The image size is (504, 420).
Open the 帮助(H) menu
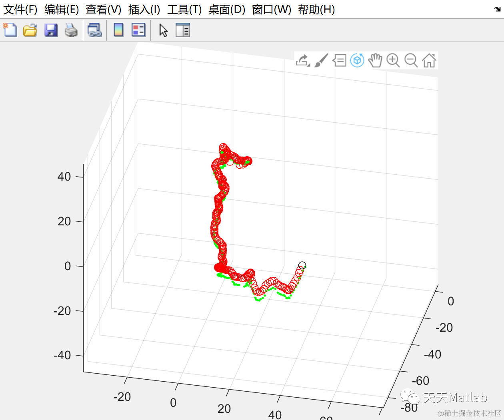pyautogui.click(x=316, y=9)
